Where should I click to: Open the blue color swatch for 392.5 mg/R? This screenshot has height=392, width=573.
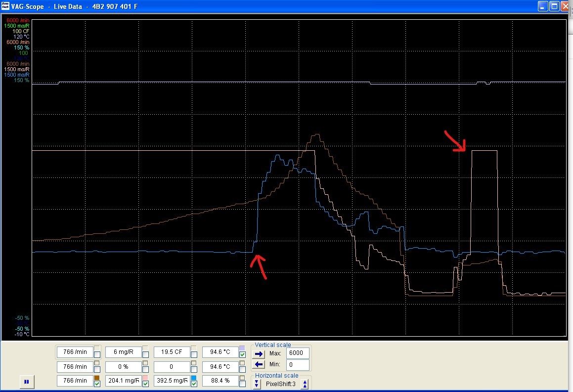(x=194, y=378)
